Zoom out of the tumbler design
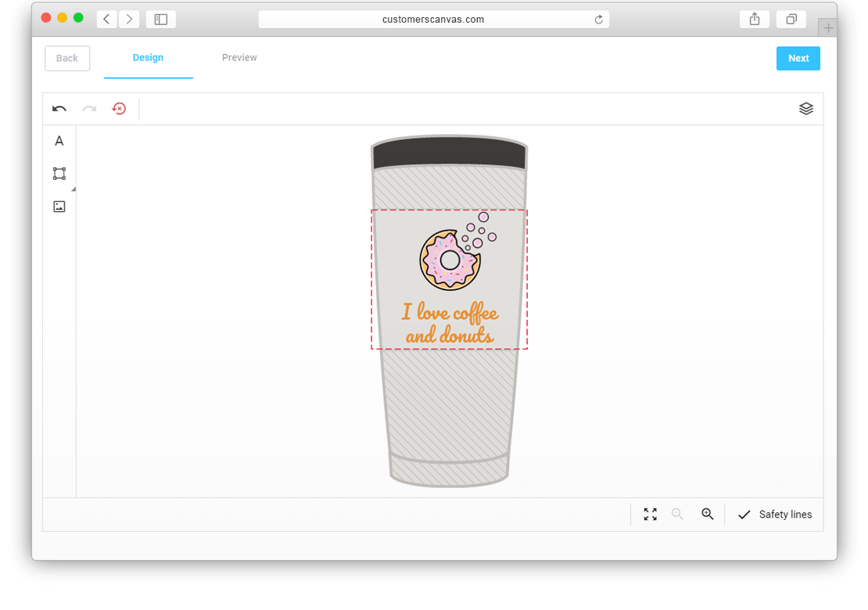Image resolution: width=868 pixels, height=610 pixels. (x=677, y=514)
